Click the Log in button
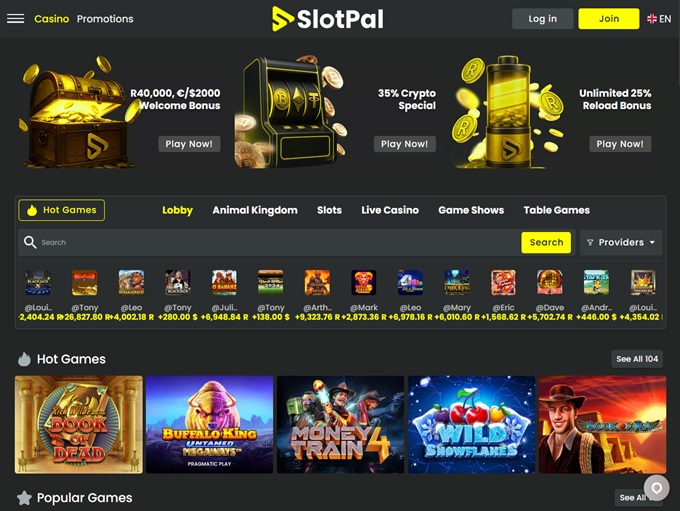 [x=543, y=19]
